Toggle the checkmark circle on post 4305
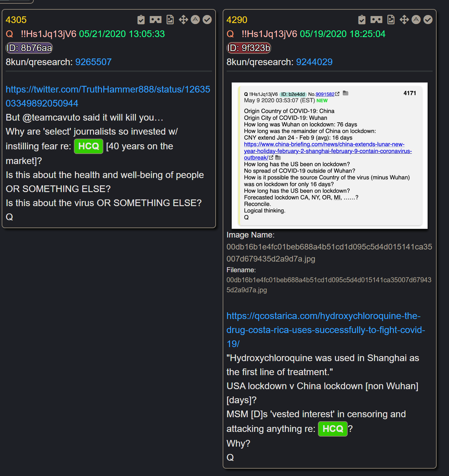The height and width of the screenshot is (476, 449). (x=207, y=20)
